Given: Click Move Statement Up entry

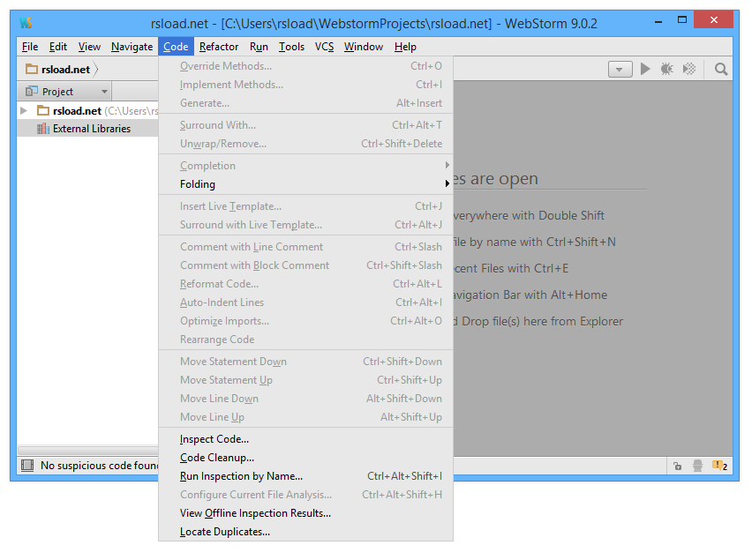Looking at the screenshot, I should point(305,380).
